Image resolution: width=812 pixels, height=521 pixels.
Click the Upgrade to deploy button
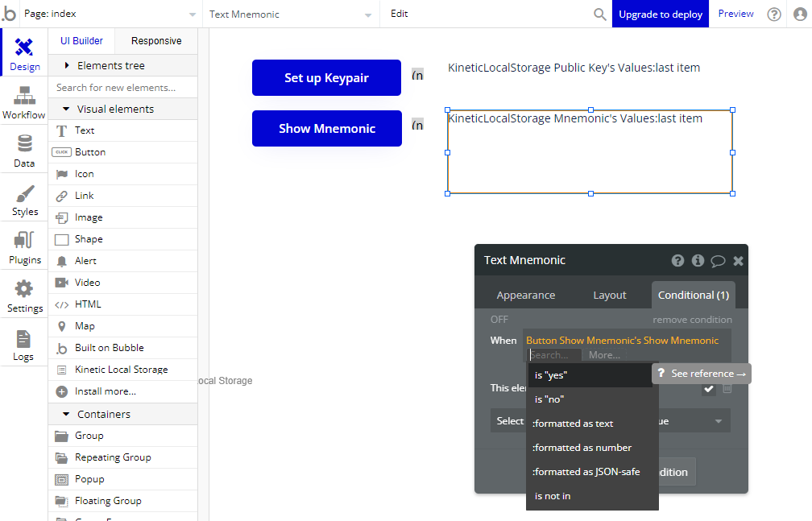point(661,14)
